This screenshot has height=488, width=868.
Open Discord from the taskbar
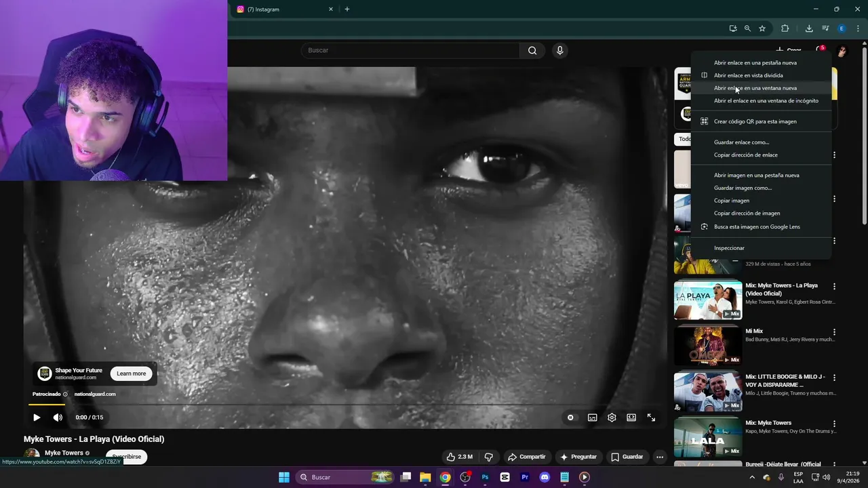tap(545, 477)
